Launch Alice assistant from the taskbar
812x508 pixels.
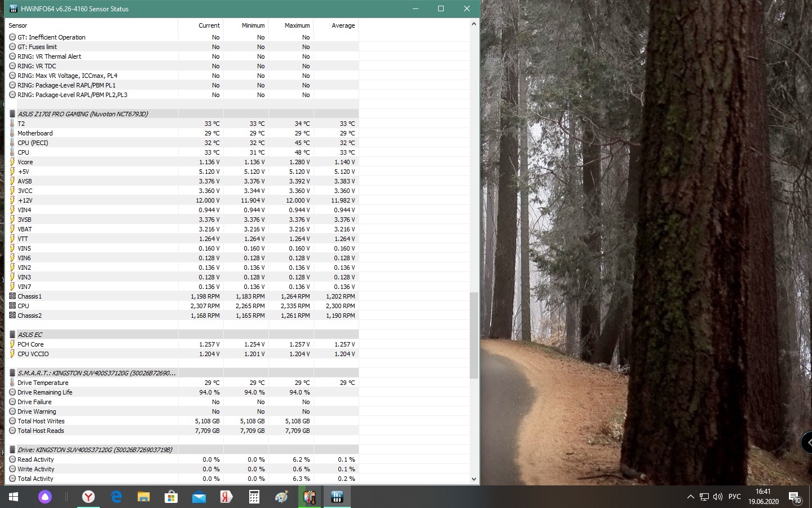coord(45,497)
